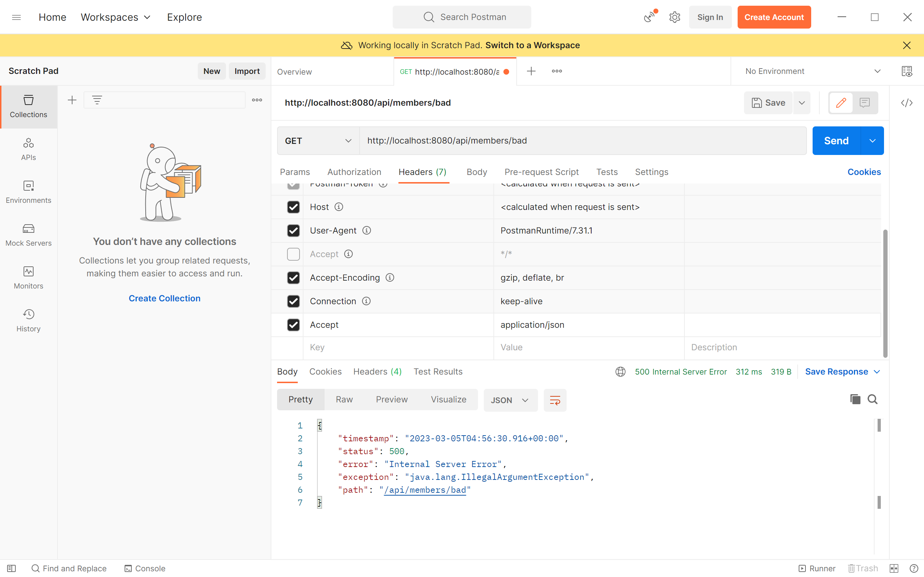
Task: Open the help icon in status bar
Action: point(914,568)
